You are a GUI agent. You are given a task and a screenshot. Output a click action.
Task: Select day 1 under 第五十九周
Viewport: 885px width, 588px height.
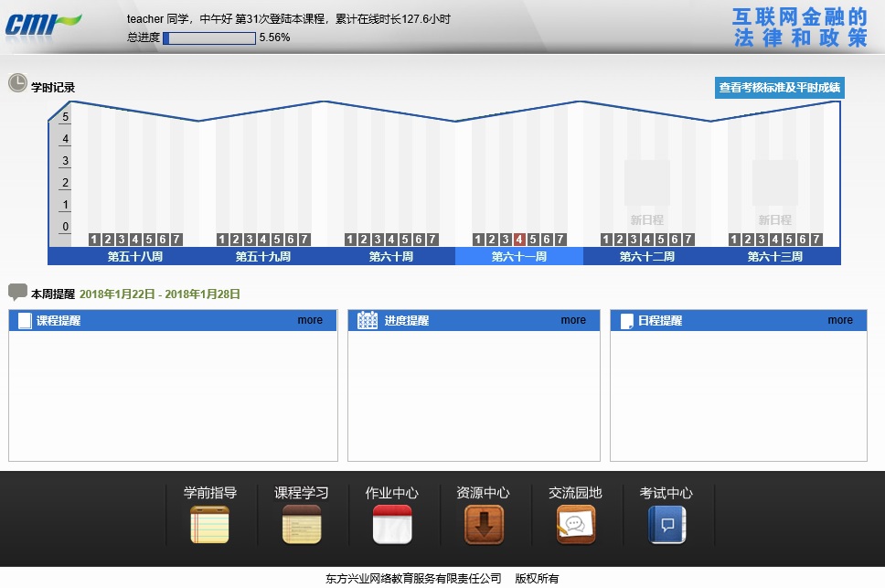[222, 240]
